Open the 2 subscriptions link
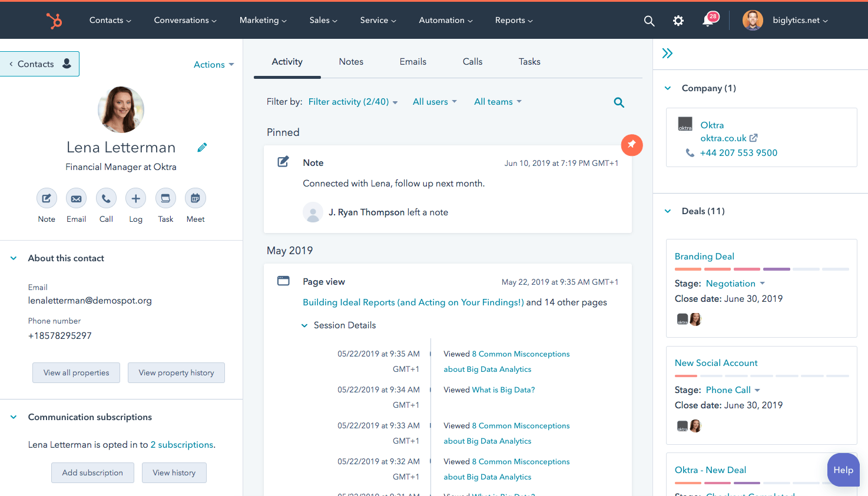Screen dimensions: 868x496 click(182, 445)
